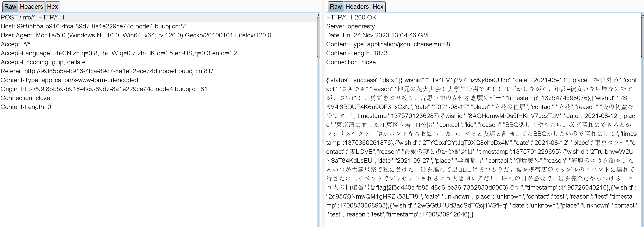Click the 'Content-Length: 0' line
The height and width of the screenshot is (227, 644).
coord(26,107)
